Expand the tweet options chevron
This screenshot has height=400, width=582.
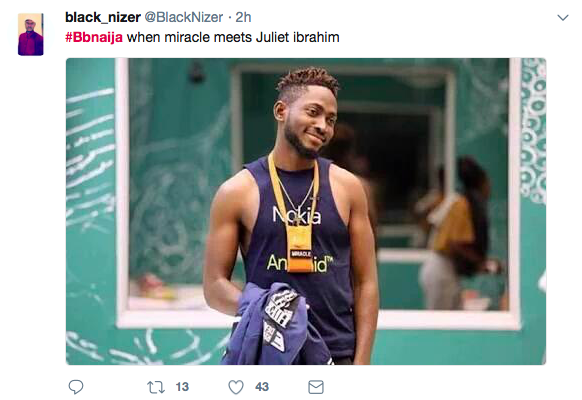coord(563,17)
